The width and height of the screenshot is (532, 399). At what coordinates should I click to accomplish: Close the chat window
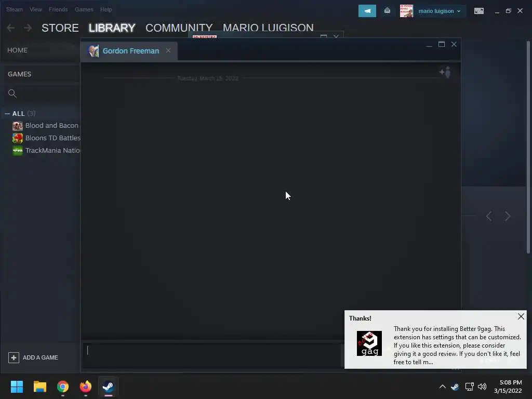click(454, 45)
